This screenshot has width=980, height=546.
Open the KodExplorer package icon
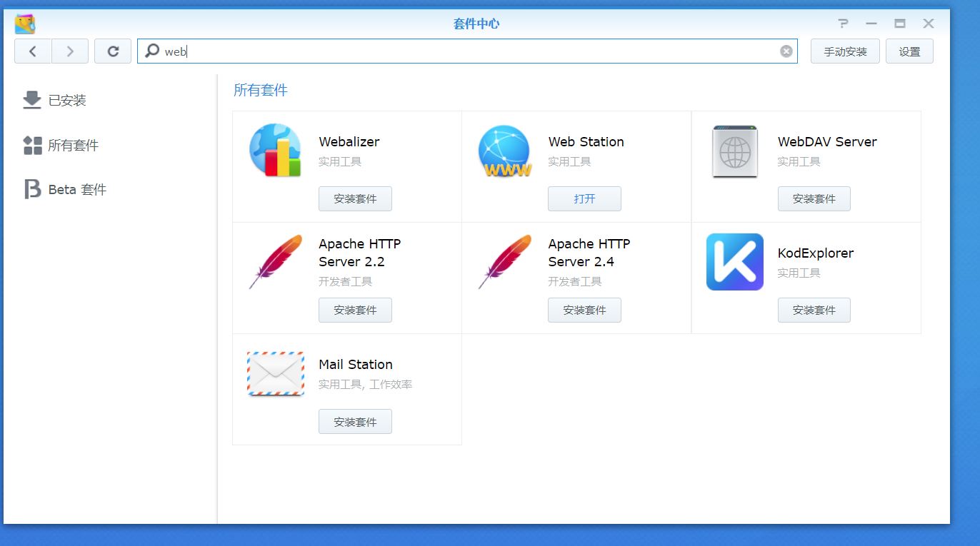734,262
